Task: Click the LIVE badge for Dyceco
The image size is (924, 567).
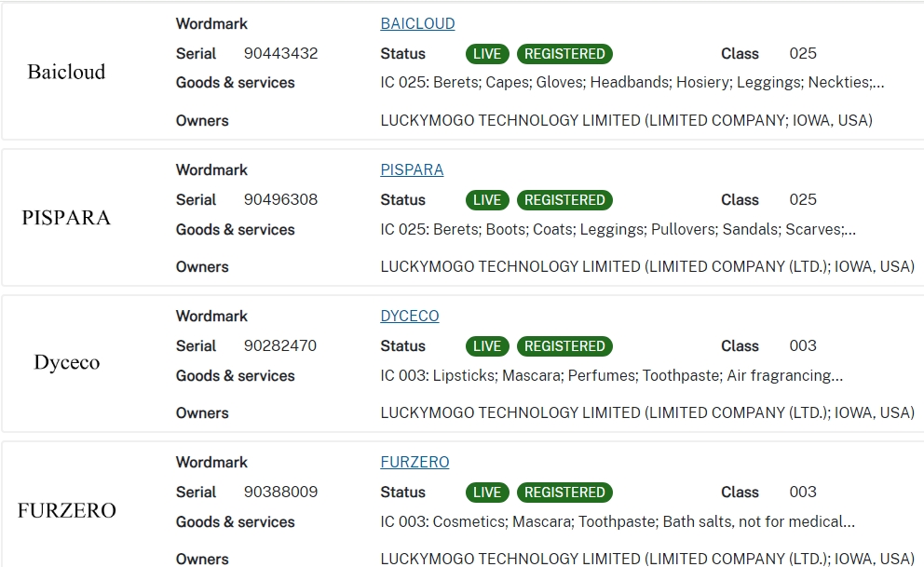Action: coord(486,345)
